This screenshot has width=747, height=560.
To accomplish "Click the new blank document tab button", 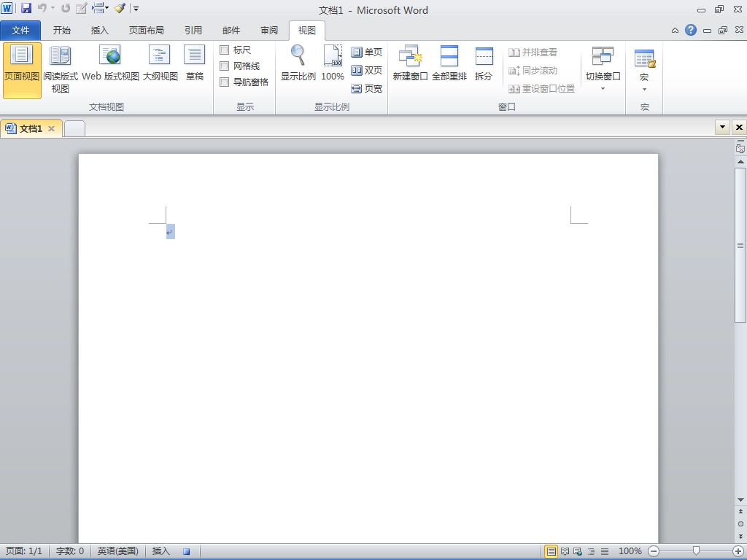I will (74, 129).
